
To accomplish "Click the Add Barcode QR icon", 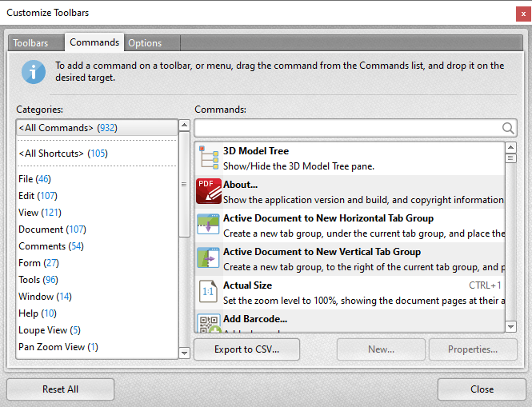I will [x=209, y=323].
